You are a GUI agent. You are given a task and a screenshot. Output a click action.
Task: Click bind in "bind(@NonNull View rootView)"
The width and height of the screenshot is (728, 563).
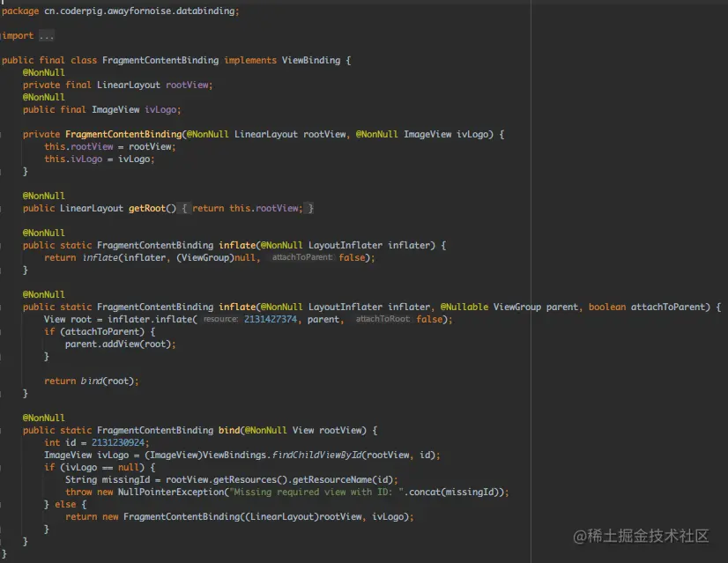[229, 430]
